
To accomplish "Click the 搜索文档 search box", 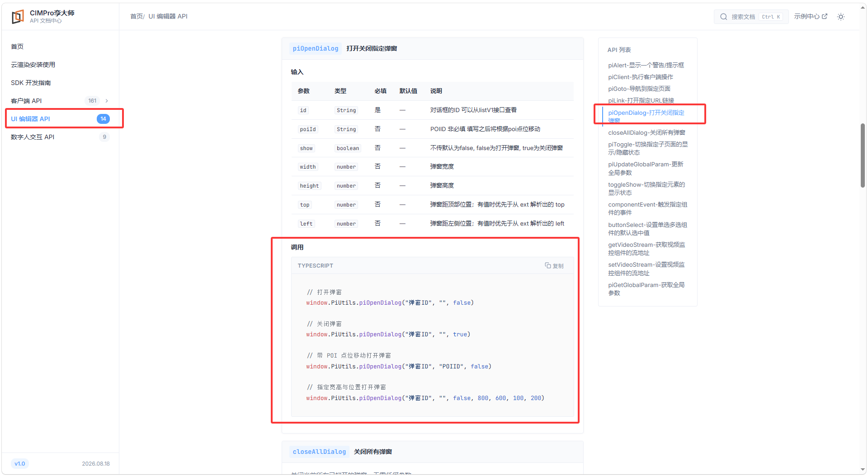I will 751,17.
